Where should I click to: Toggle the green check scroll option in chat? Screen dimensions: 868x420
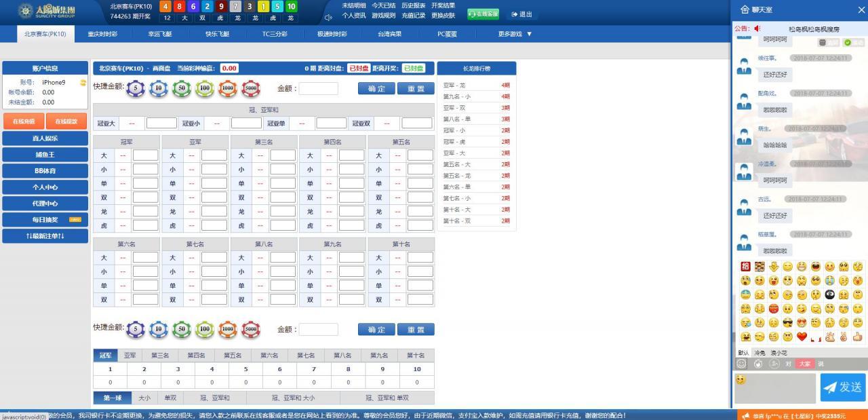(x=849, y=42)
